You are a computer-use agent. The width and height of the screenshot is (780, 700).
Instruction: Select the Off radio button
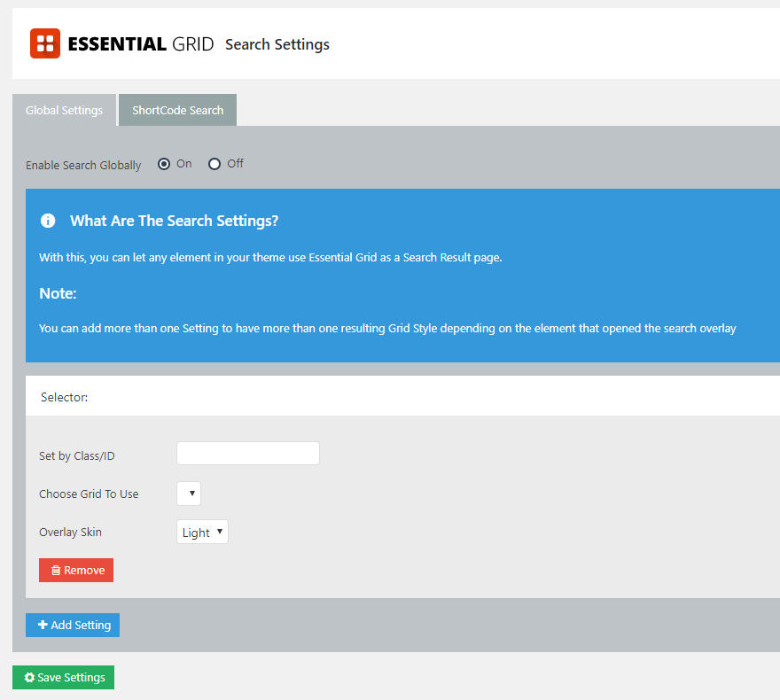coord(214,164)
